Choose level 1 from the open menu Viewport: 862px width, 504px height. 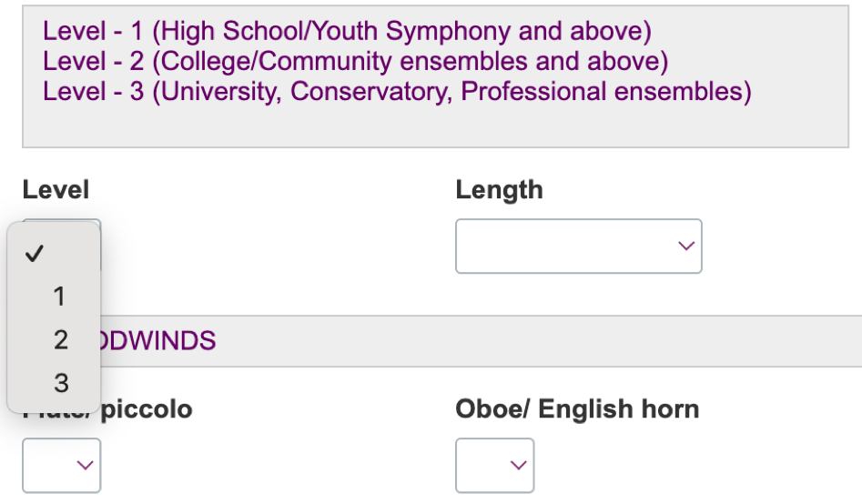tap(59, 297)
